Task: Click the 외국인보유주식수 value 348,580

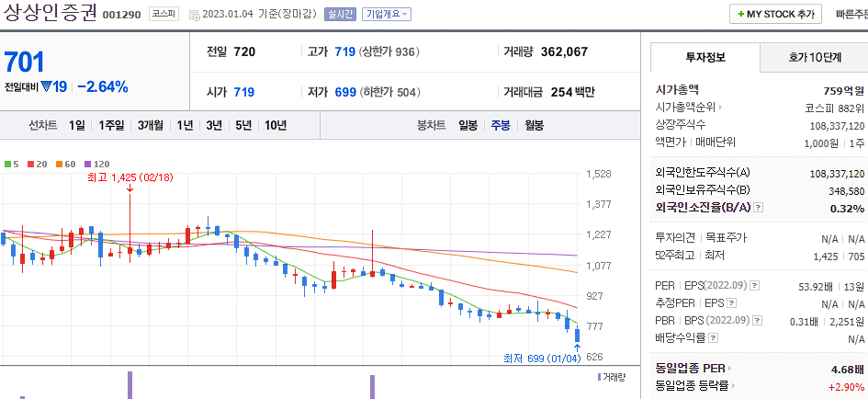Action: [844, 190]
